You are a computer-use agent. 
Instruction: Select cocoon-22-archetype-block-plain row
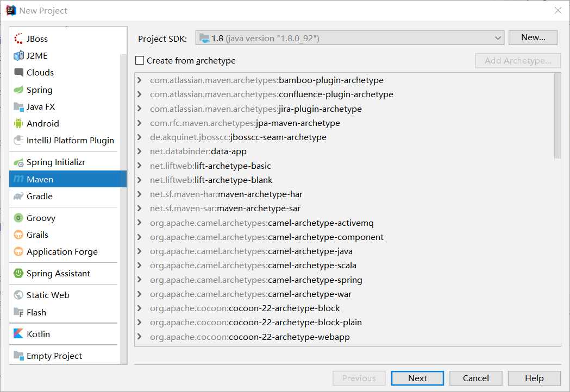344,323
